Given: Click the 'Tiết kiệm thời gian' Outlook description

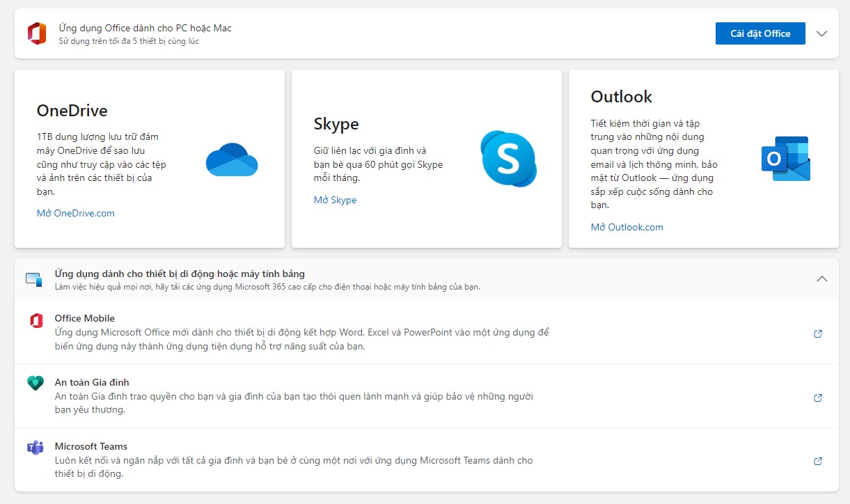Looking at the screenshot, I should pos(654,164).
